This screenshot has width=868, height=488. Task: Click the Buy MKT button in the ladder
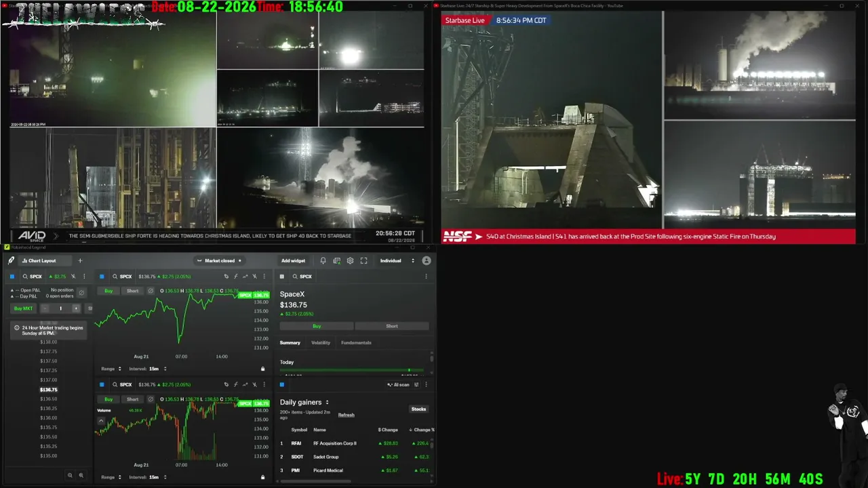tap(23, 308)
